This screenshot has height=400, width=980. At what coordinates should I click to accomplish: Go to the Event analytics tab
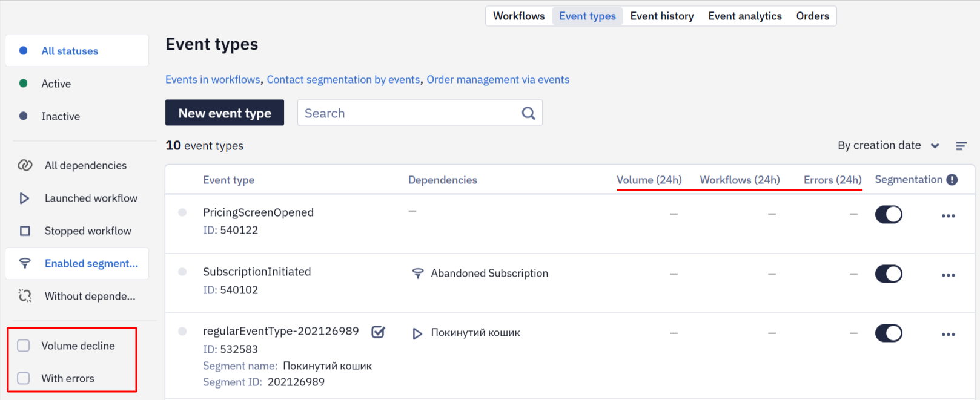coord(745,16)
